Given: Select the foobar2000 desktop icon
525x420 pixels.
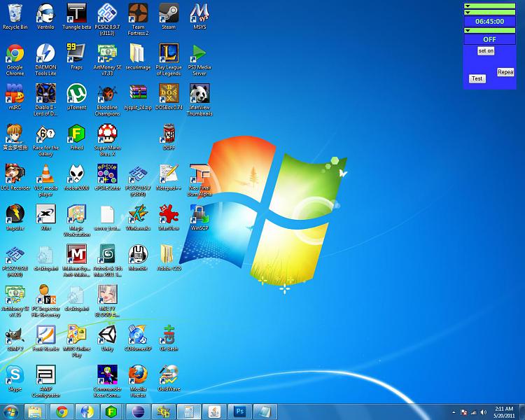Looking at the screenshot, I should pyautogui.click(x=77, y=177).
